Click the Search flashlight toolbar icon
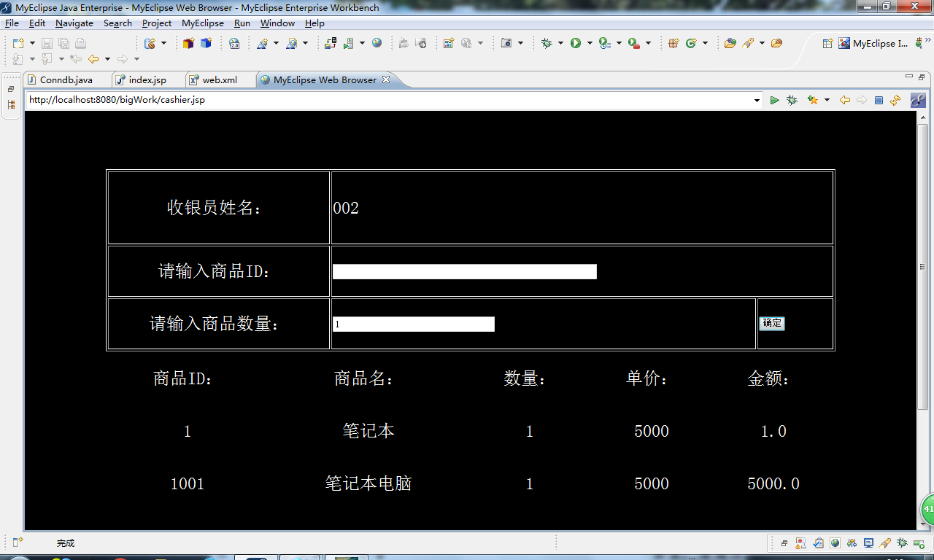The height and width of the screenshot is (560, 934). point(748,44)
